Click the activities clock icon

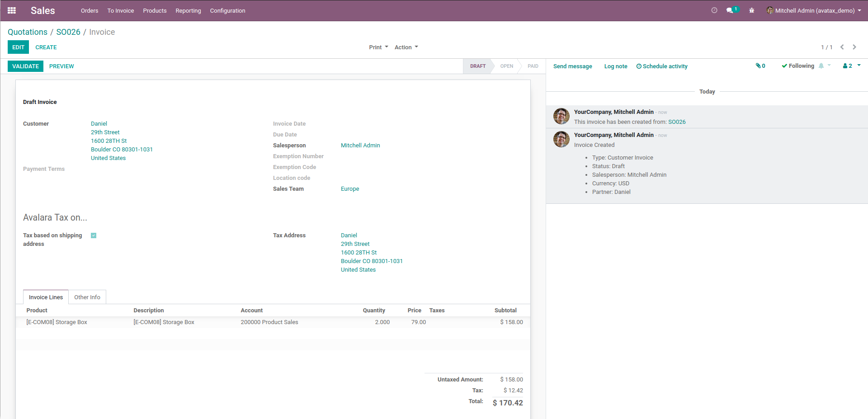point(714,10)
